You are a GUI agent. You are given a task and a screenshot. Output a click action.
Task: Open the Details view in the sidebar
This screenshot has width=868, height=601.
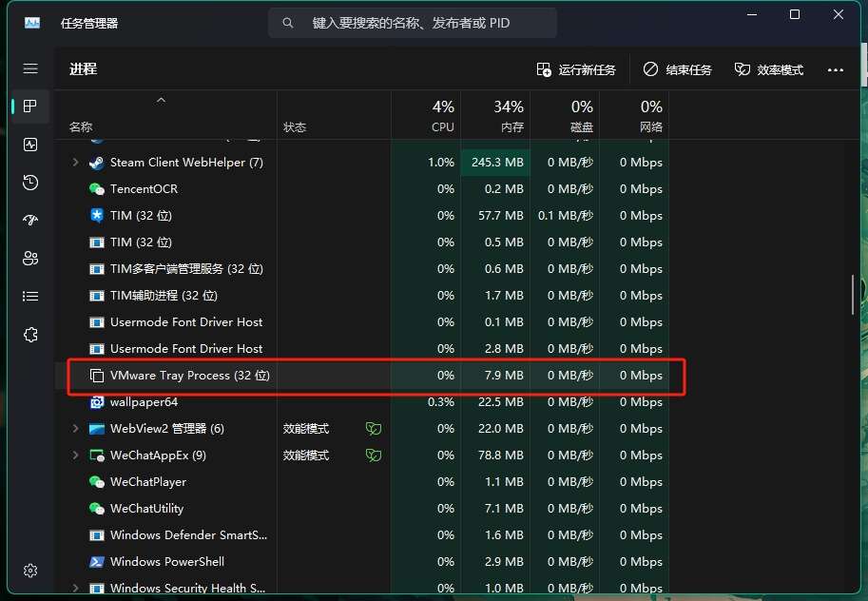[x=29, y=296]
